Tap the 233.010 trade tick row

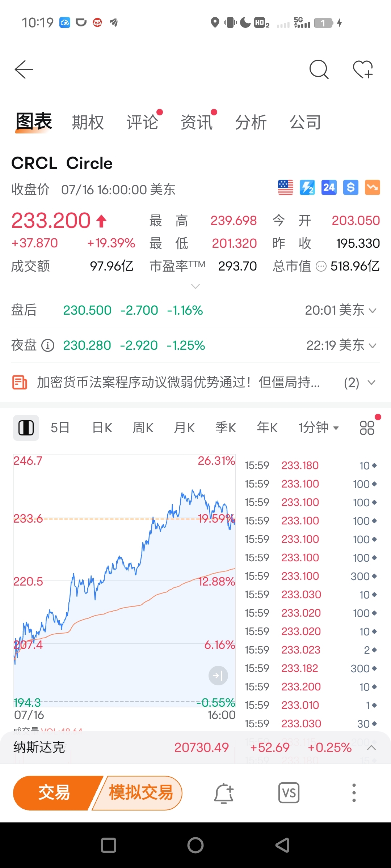click(311, 705)
